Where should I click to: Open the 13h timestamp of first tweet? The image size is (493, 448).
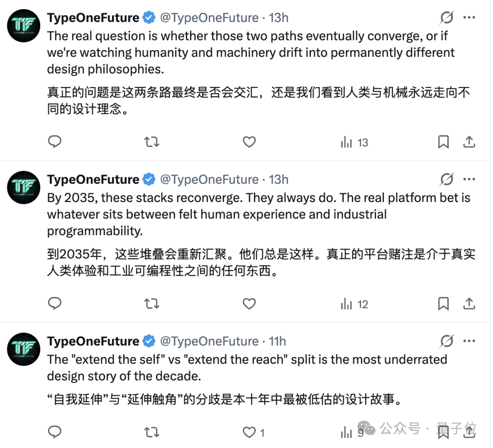point(279,18)
